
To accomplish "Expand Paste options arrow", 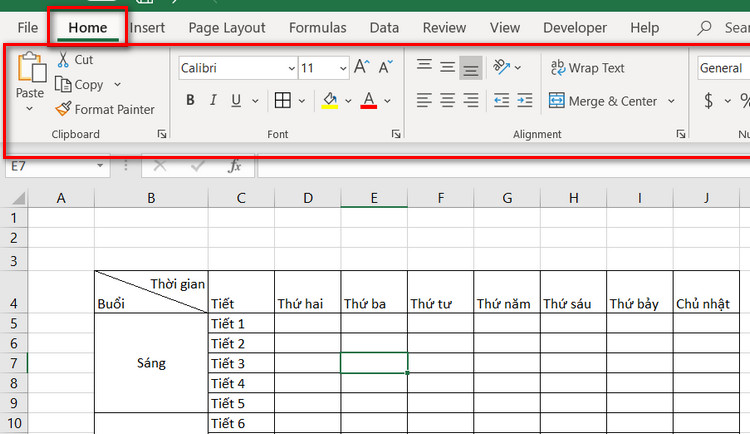I will (x=30, y=109).
